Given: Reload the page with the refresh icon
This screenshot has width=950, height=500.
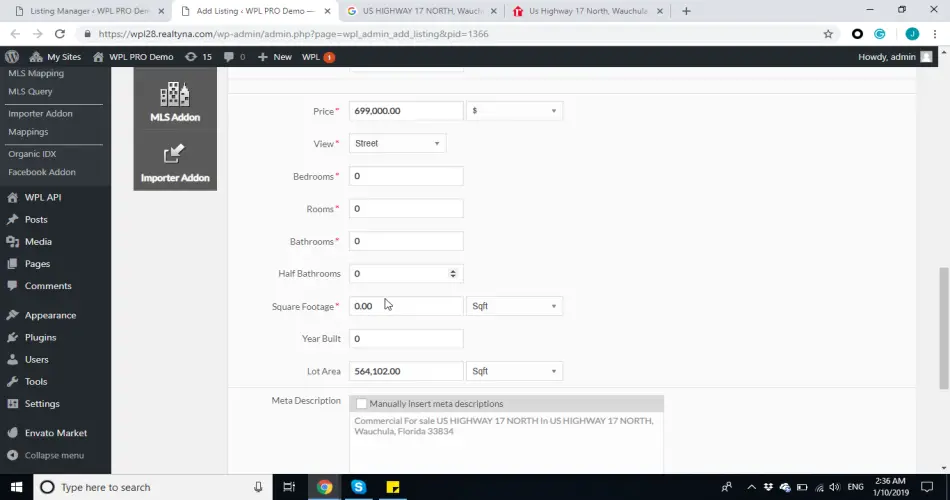Looking at the screenshot, I should tap(60, 34).
